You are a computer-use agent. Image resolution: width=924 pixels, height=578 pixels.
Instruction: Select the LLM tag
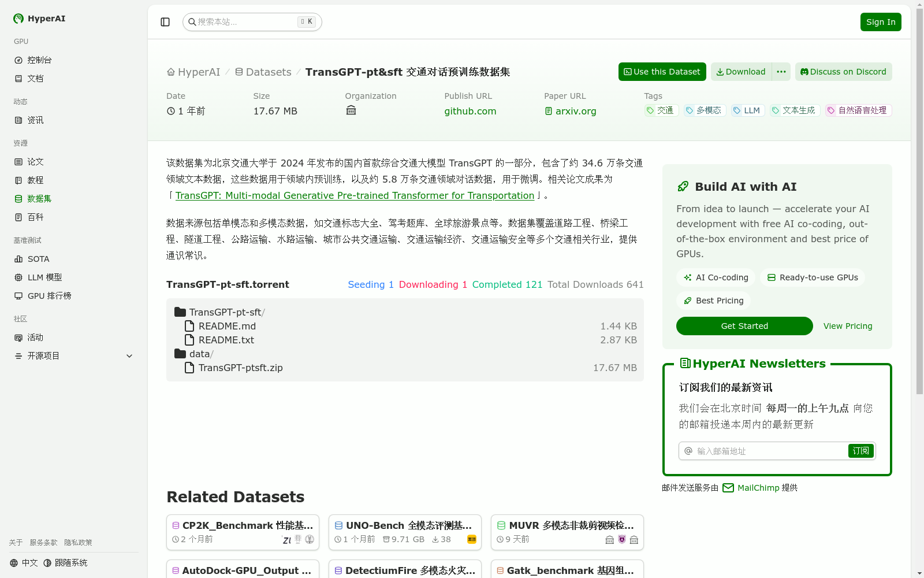[748, 110]
